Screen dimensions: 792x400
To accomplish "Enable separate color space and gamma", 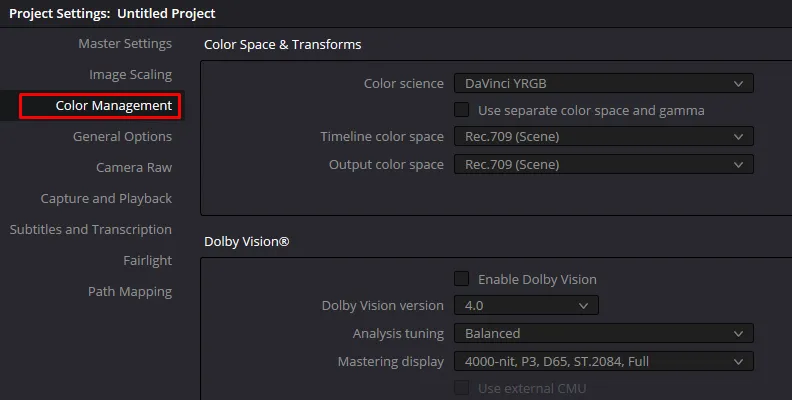I will pos(462,110).
